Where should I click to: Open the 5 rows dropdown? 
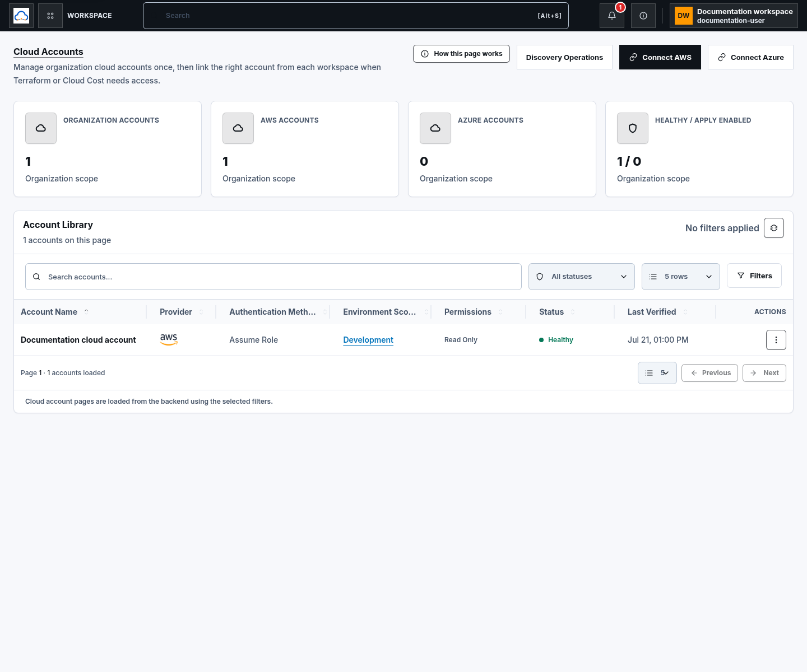681,277
